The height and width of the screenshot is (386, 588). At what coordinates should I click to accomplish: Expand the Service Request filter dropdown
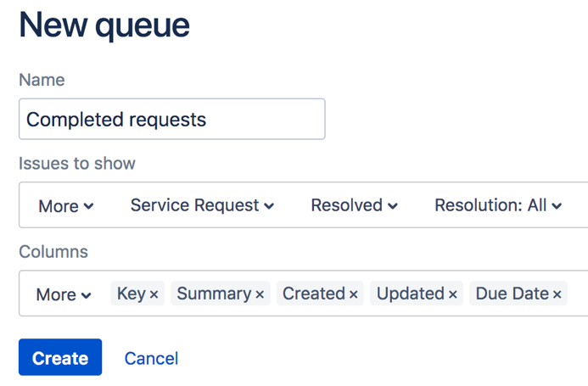(x=202, y=205)
